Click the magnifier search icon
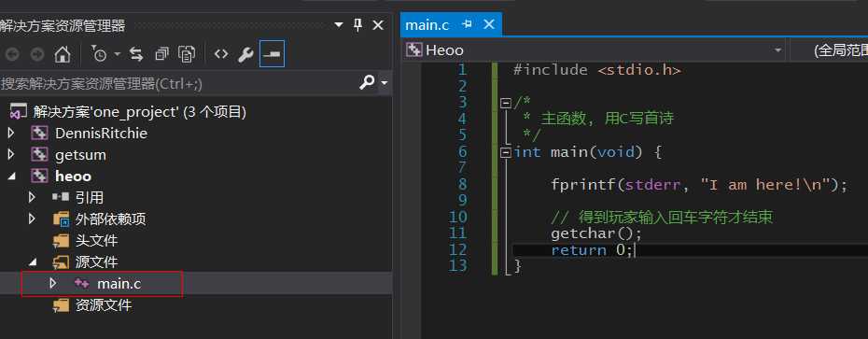The width and height of the screenshot is (868, 339). pyautogui.click(x=367, y=83)
